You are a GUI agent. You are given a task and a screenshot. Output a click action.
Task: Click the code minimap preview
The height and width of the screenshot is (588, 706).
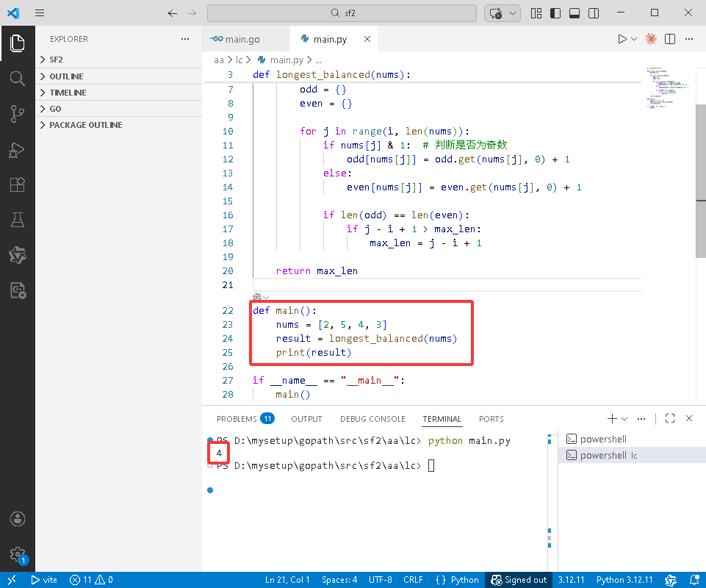[669, 87]
